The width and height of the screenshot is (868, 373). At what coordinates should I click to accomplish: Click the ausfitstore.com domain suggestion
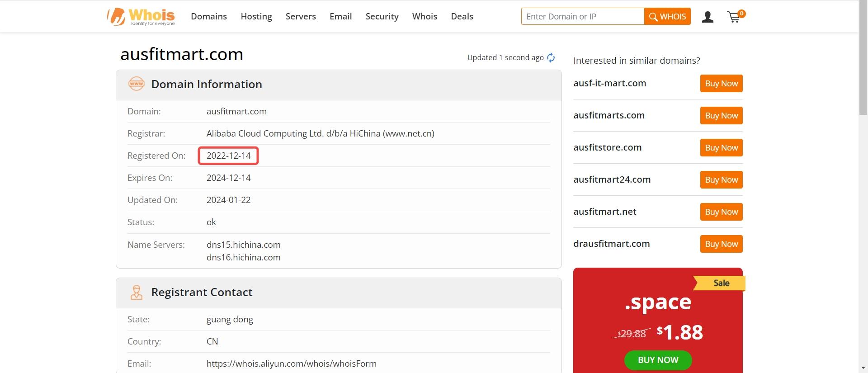607,147
